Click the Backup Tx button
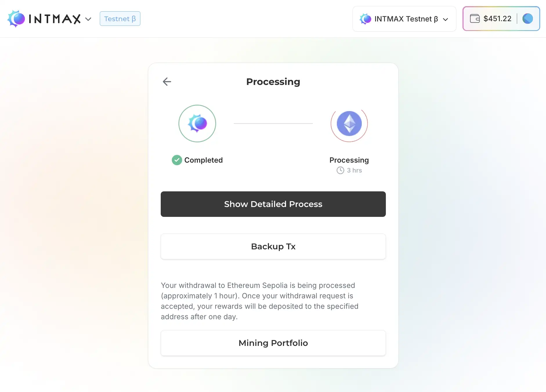546x392 pixels. (273, 246)
